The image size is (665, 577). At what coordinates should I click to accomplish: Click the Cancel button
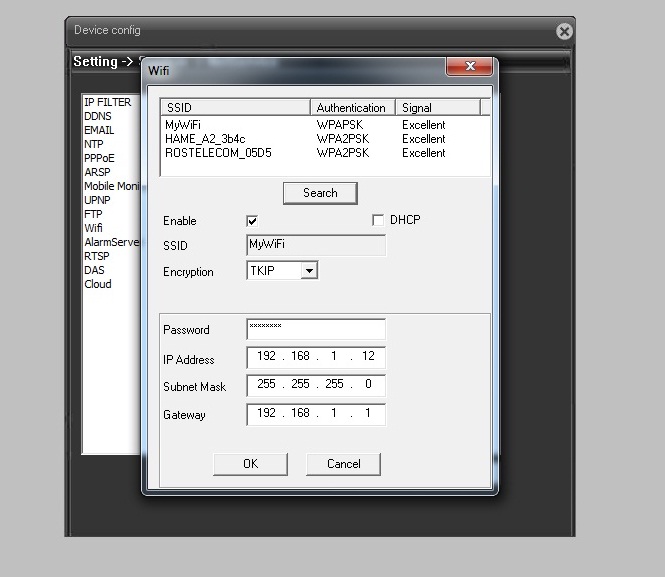343,464
